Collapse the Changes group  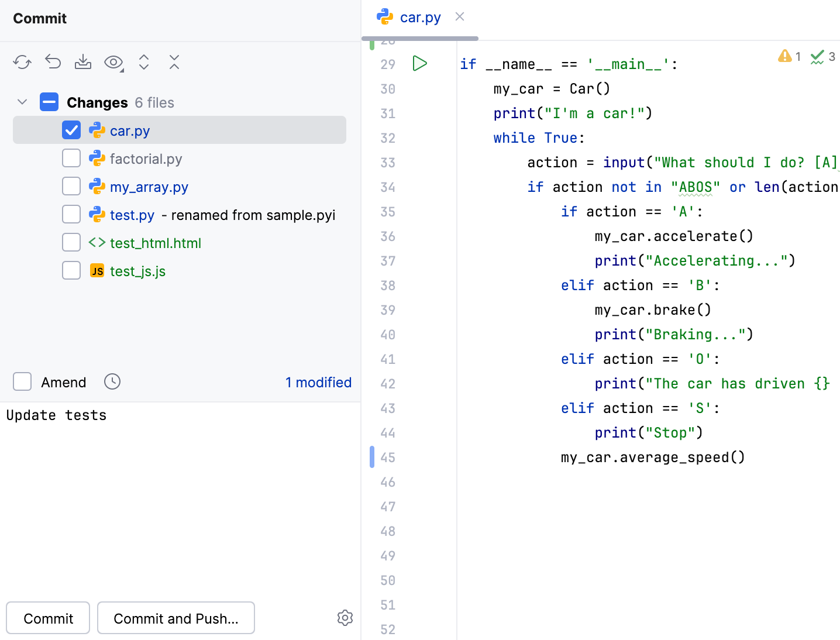point(22,102)
